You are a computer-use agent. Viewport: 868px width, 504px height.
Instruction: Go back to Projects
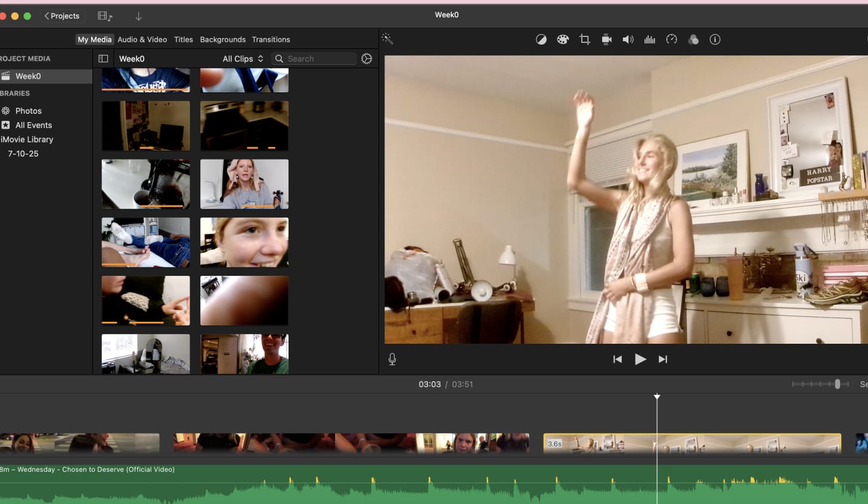[62, 16]
